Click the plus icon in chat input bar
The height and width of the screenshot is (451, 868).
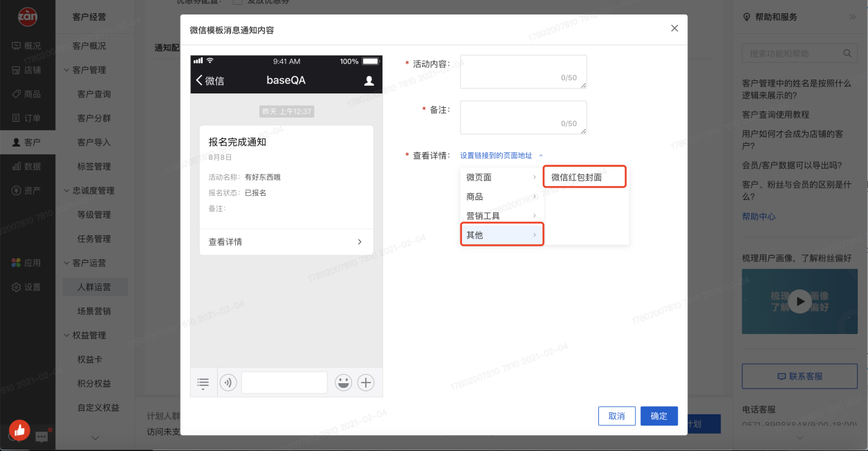click(366, 382)
